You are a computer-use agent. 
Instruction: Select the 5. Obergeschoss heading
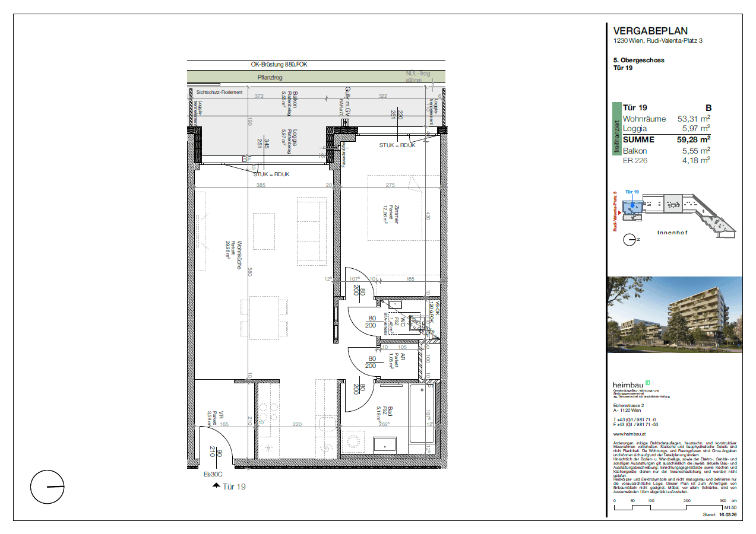639,60
